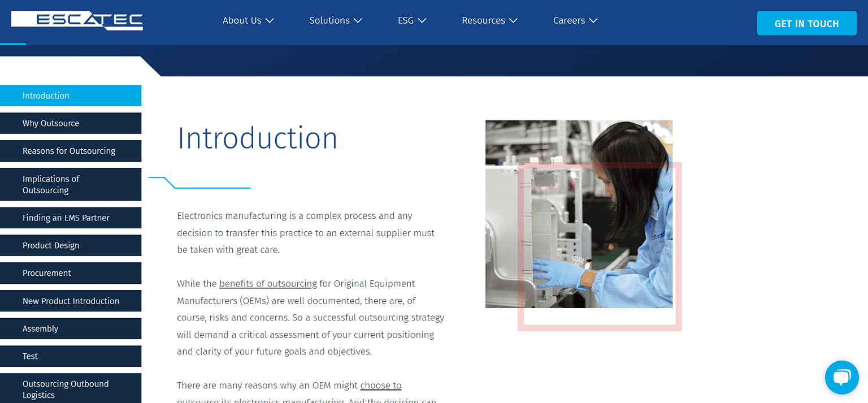Open the Test sidebar section
The image size is (868, 403).
click(71, 356)
